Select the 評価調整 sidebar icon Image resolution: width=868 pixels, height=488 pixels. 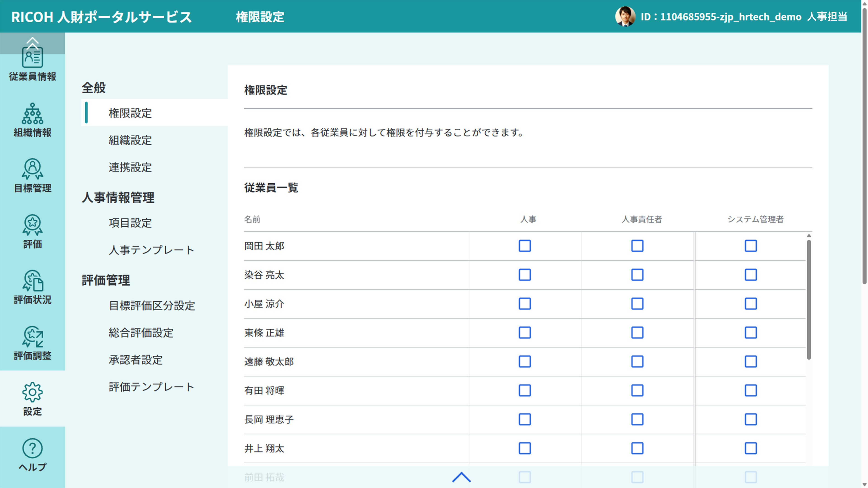coord(32,336)
